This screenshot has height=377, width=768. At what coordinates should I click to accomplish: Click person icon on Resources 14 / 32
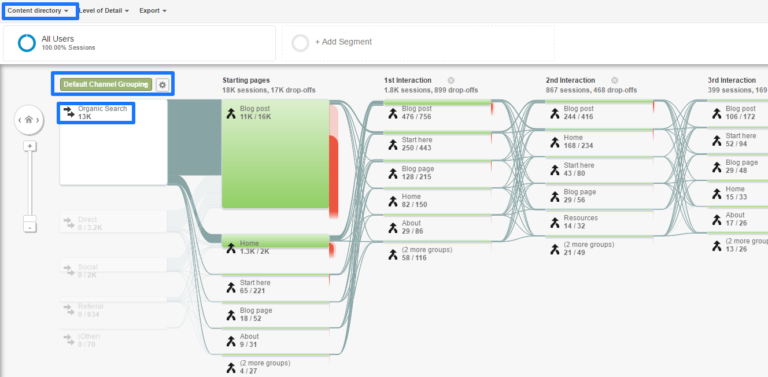554,222
